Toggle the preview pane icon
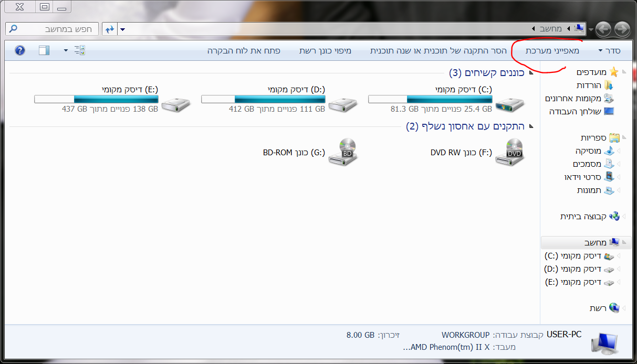The height and width of the screenshot is (364, 637). [x=44, y=50]
